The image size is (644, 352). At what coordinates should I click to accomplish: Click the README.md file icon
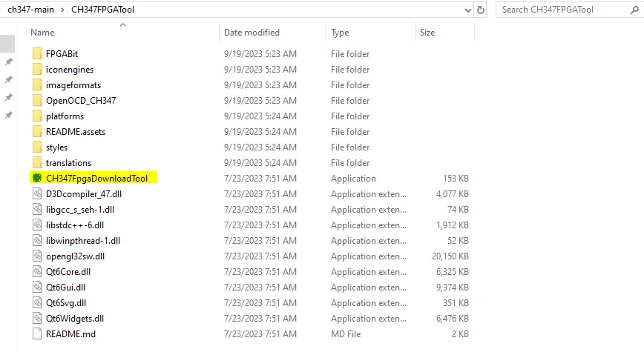point(37,334)
